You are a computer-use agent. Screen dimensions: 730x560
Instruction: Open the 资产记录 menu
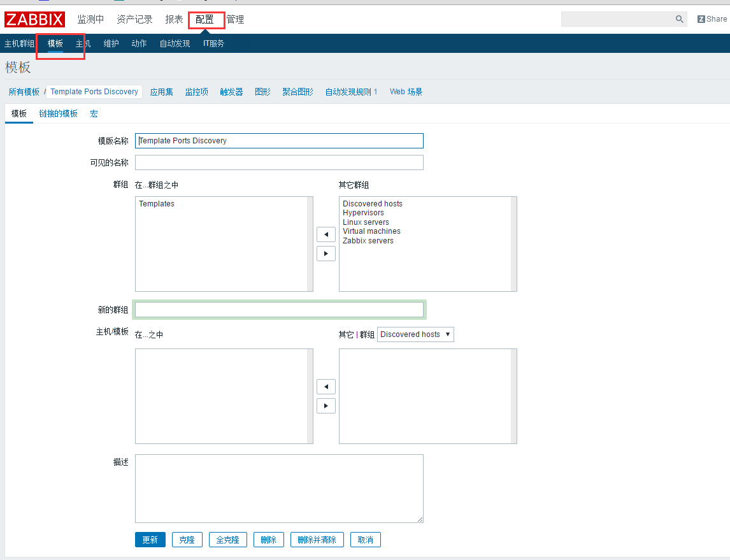pos(134,19)
